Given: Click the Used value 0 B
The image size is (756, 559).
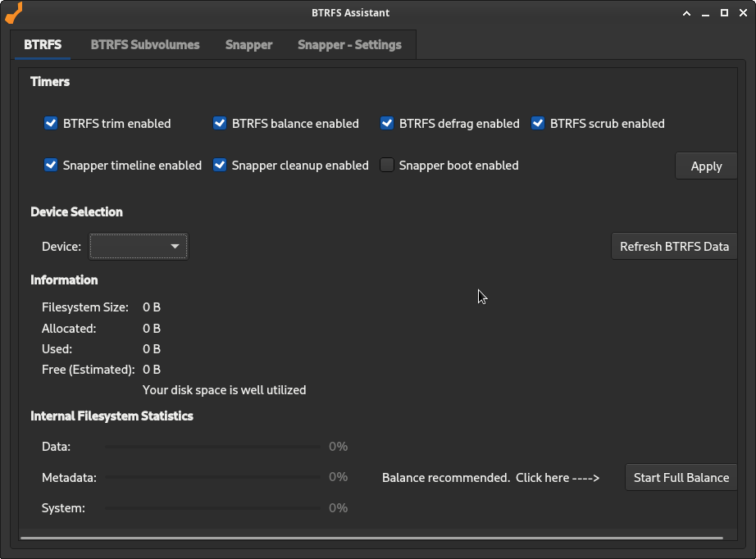Looking at the screenshot, I should pos(152,349).
